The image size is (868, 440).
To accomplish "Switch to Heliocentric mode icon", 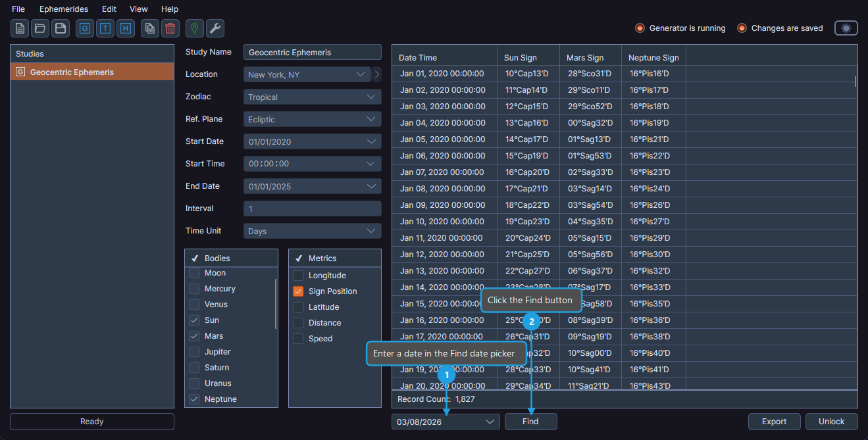I will pos(126,28).
